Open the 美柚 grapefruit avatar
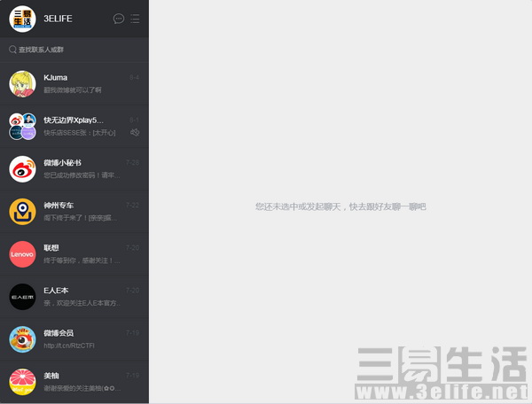 (x=22, y=382)
